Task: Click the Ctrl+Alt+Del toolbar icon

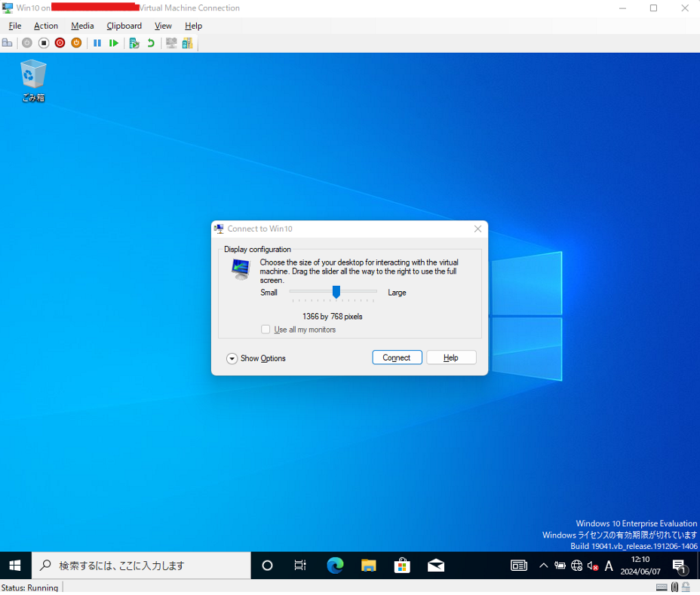Action: [8, 43]
